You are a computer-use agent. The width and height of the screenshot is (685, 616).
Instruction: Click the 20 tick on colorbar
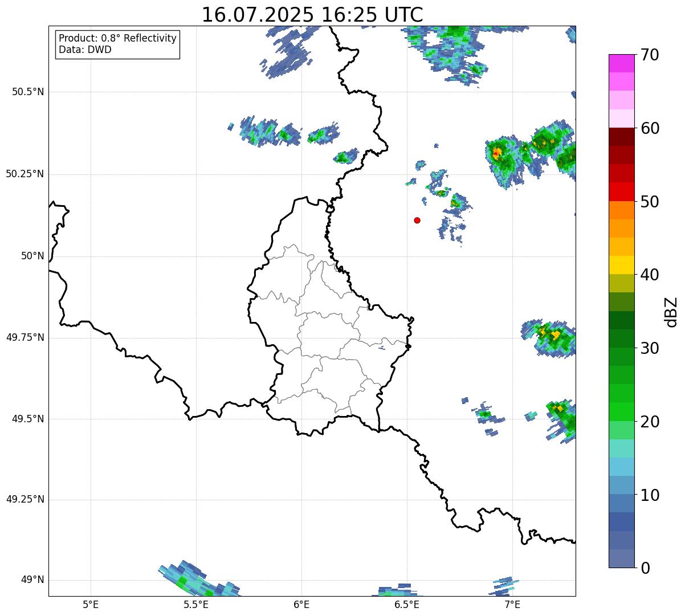click(650, 422)
